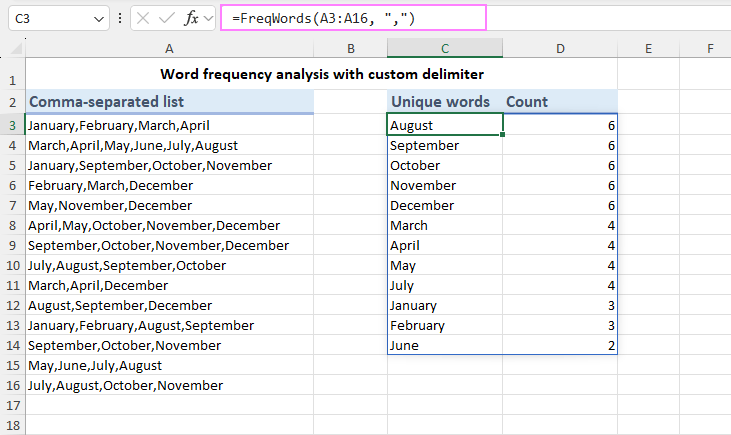Click the 'Comma-separated list' header cell
The height and width of the screenshot is (435, 731).
pyautogui.click(x=170, y=102)
